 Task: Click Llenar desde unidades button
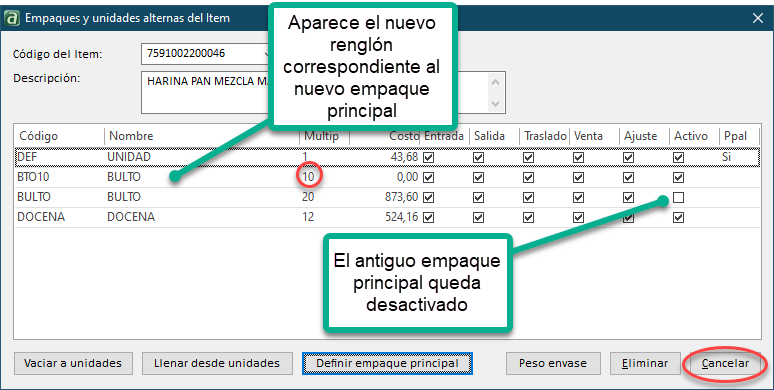pos(217,363)
